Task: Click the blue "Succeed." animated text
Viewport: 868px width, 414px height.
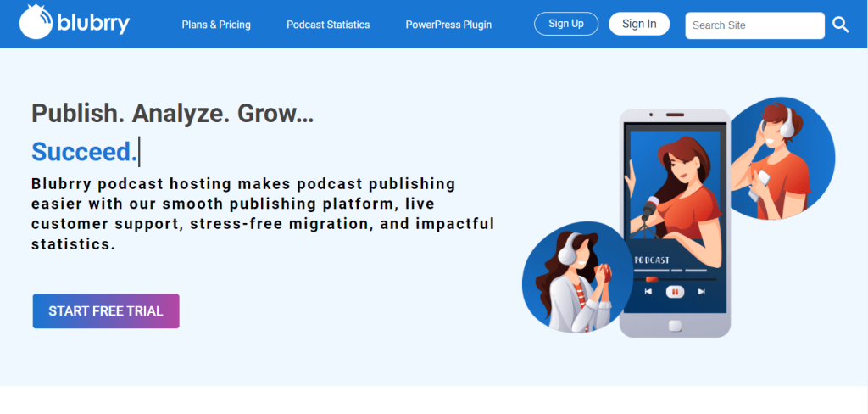Action: coord(84,152)
